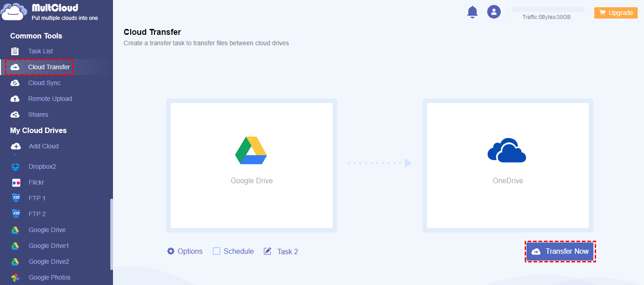Open Flickr drive

tap(36, 182)
